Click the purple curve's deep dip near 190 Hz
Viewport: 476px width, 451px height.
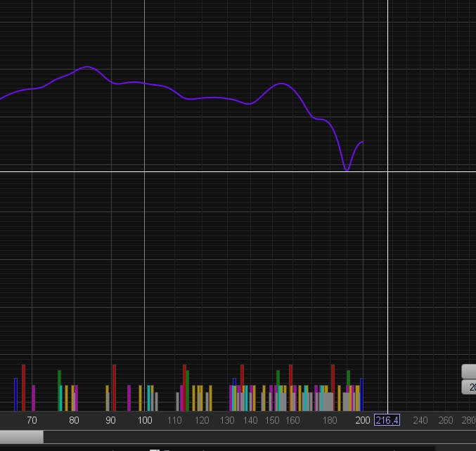pyautogui.click(x=346, y=169)
